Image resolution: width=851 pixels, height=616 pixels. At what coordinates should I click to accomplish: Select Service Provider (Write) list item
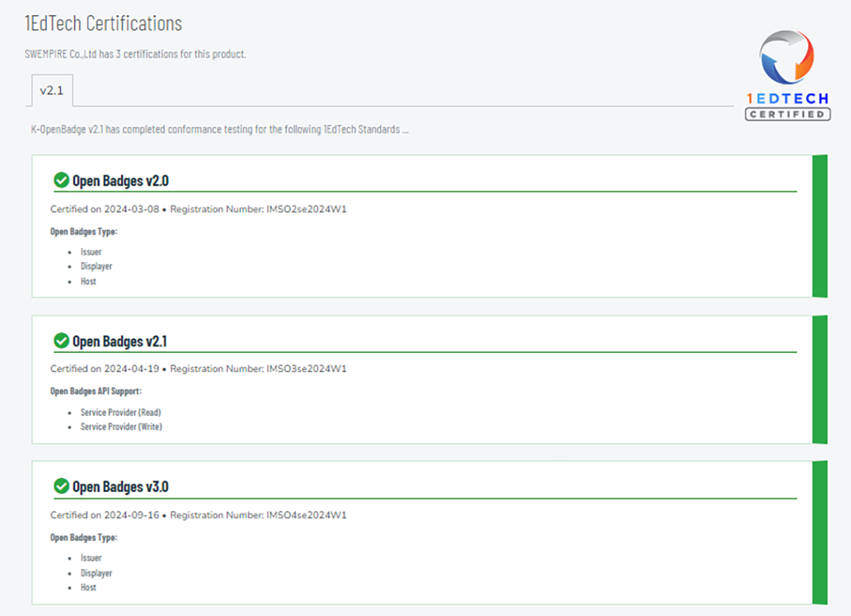[121, 427]
